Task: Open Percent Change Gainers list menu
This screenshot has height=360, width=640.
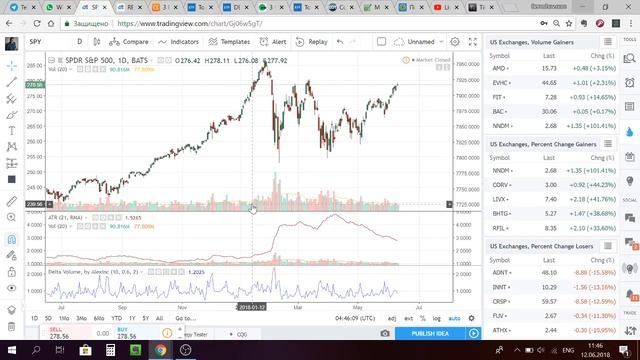Action: pyautogui.click(x=608, y=144)
